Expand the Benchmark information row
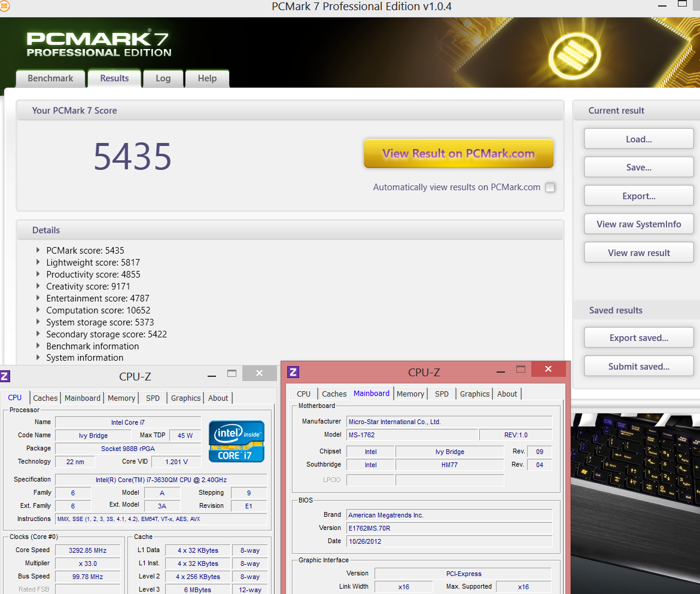 (38, 346)
